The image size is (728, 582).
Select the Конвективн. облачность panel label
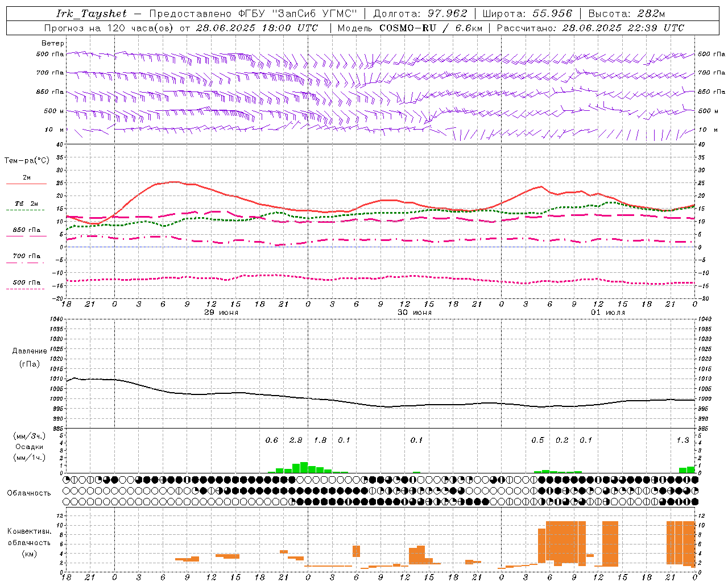click(x=29, y=542)
